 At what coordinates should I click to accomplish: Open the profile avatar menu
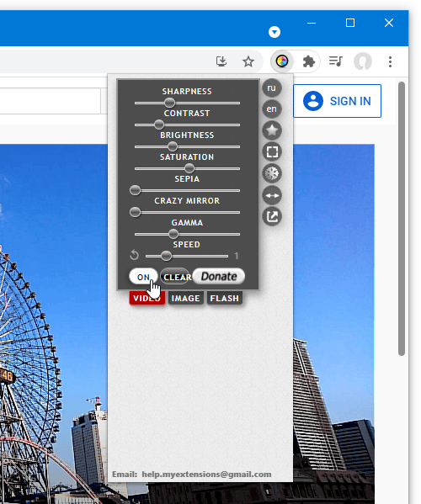coord(363,61)
